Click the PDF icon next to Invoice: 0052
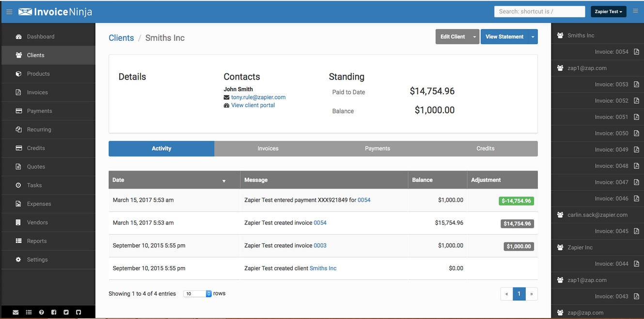 tap(637, 101)
